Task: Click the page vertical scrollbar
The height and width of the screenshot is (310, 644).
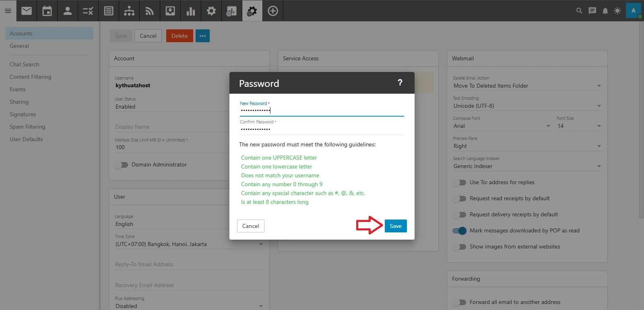Action: pyautogui.click(x=641, y=121)
